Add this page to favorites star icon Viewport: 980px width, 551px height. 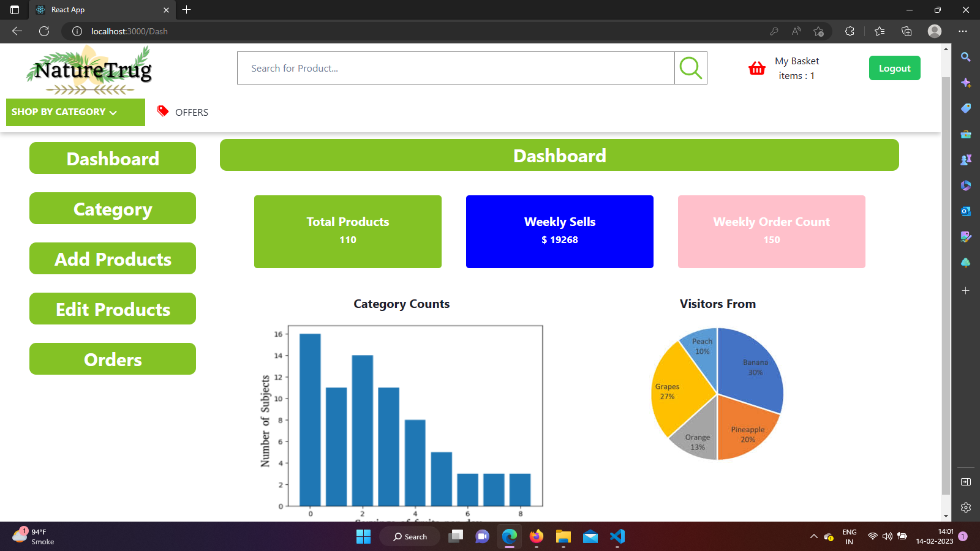click(819, 31)
